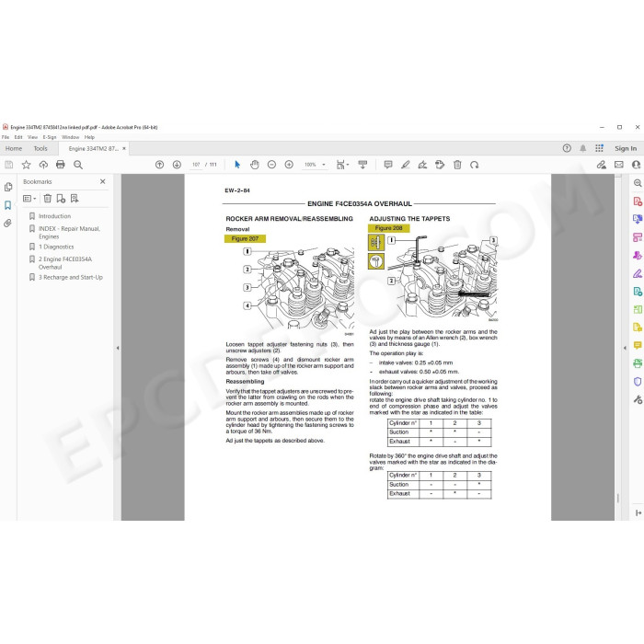This screenshot has height=644, width=644.
Task: Add a new bookmark icon
Action: (61, 199)
